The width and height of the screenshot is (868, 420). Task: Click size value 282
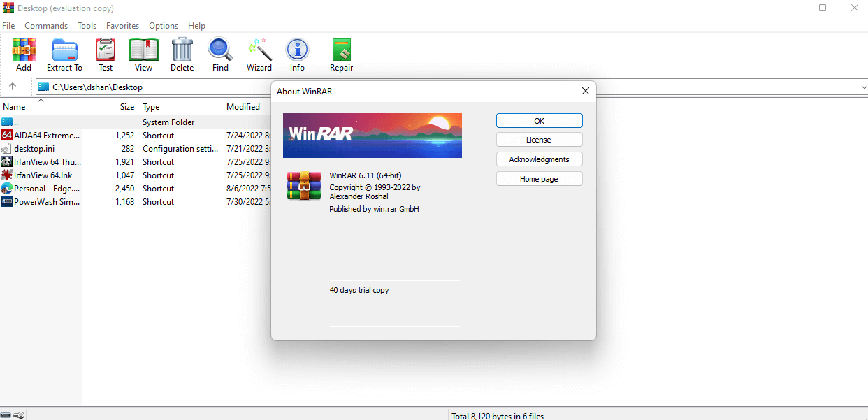click(x=128, y=149)
